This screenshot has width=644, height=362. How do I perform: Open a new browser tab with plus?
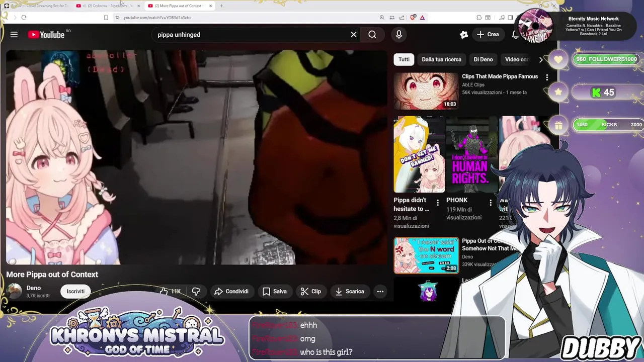coord(221,6)
